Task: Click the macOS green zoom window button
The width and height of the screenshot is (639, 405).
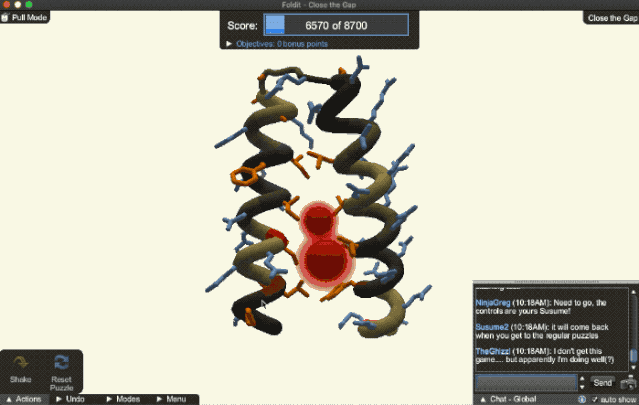Action: [29, 4]
